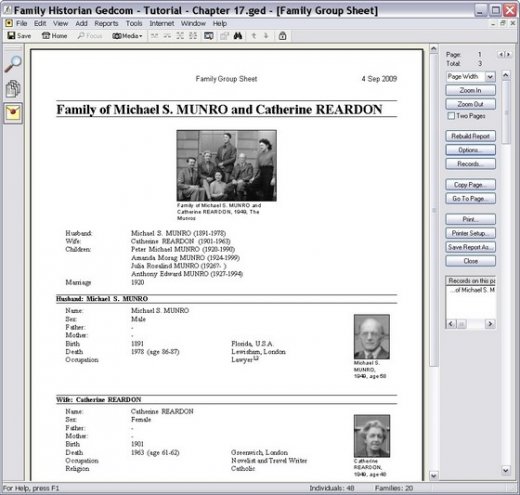Image resolution: width=520 pixels, height=495 pixels.
Task: Select the '...of Michael S. M' record entry
Action: [x=471, y=290]
